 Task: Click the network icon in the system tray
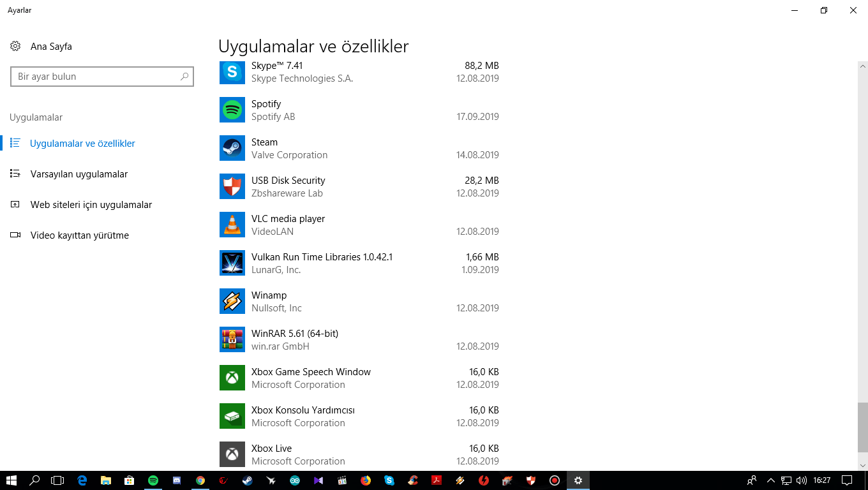[786, 480]
